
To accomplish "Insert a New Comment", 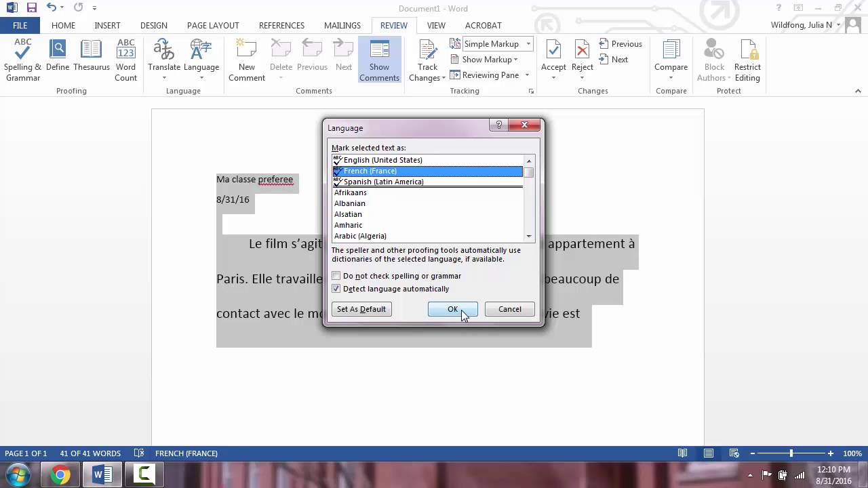I will tap(247, 60).
